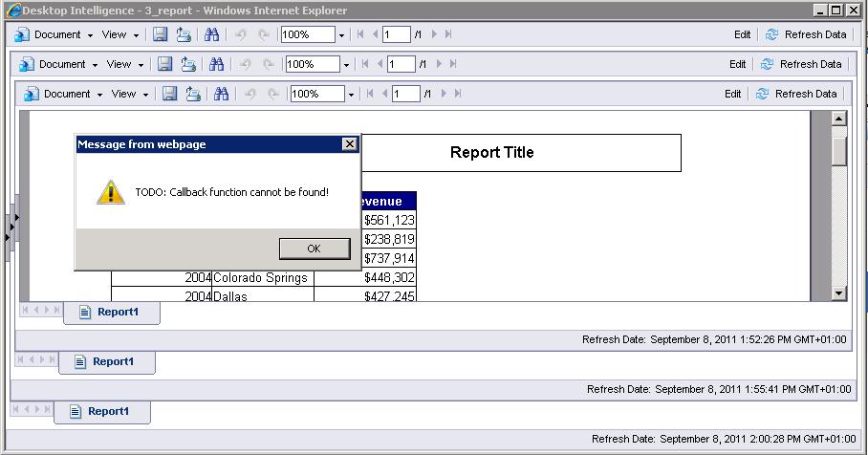
Task: Click page number field in the third toolbar row
Action: 406,94
